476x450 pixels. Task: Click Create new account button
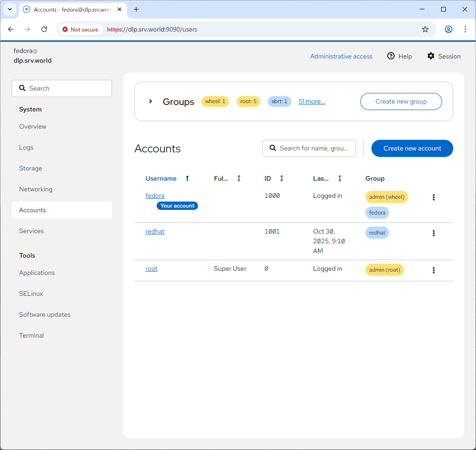tap(412, 148)
